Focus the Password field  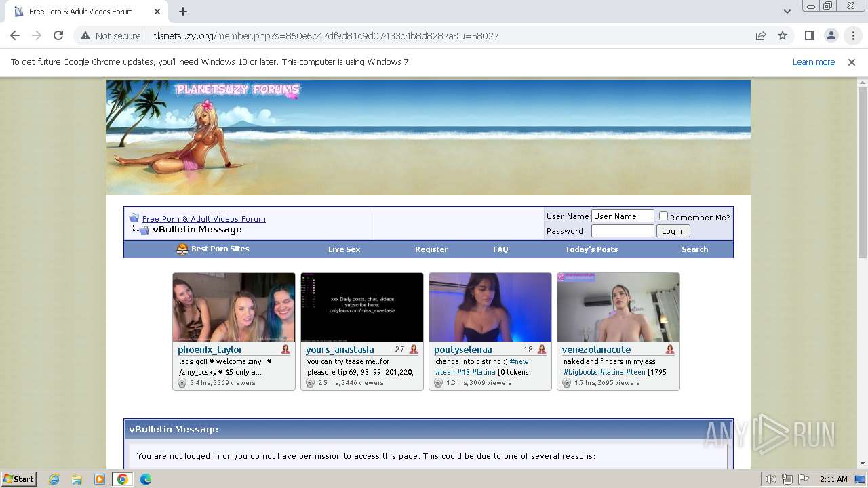[623, 231]
